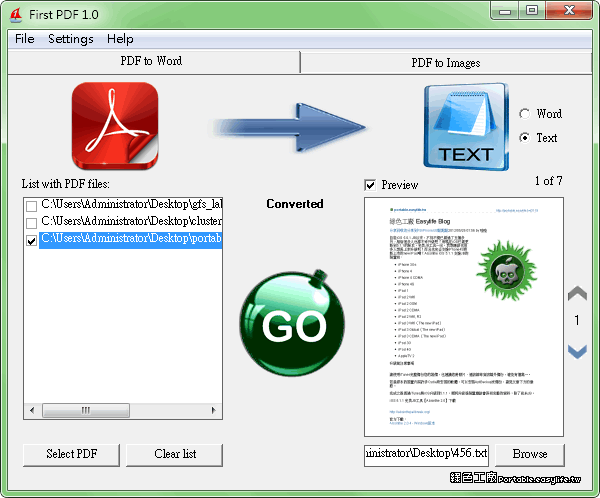
Task: Click the Browse button
Action: (x=530, y=454)
